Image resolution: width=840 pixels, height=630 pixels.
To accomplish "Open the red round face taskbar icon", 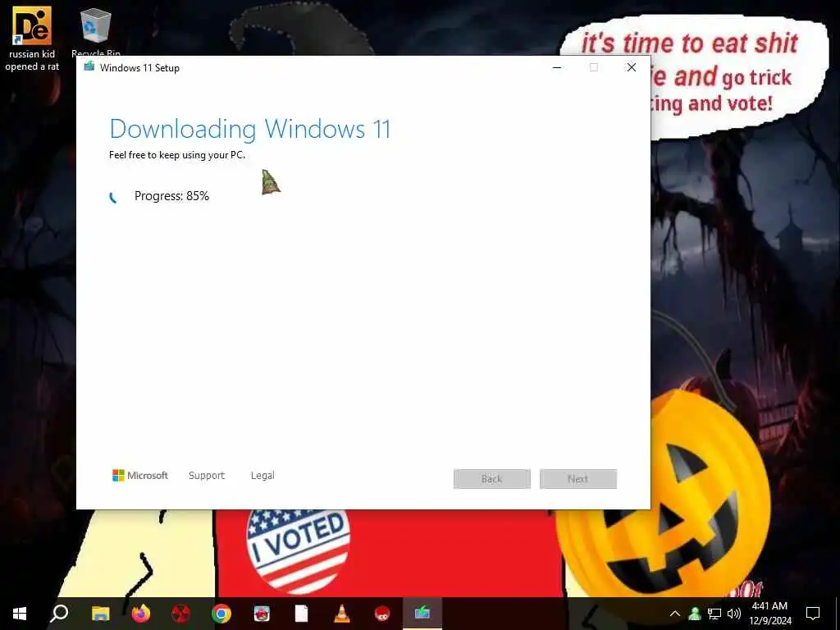I will click(x=382, y=614).
